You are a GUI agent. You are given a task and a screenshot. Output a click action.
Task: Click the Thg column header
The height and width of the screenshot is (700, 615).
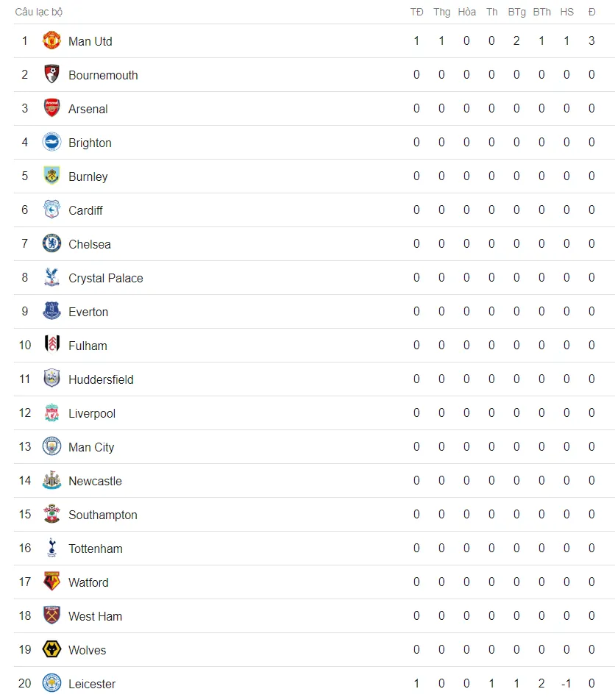[x=441, y=12]
